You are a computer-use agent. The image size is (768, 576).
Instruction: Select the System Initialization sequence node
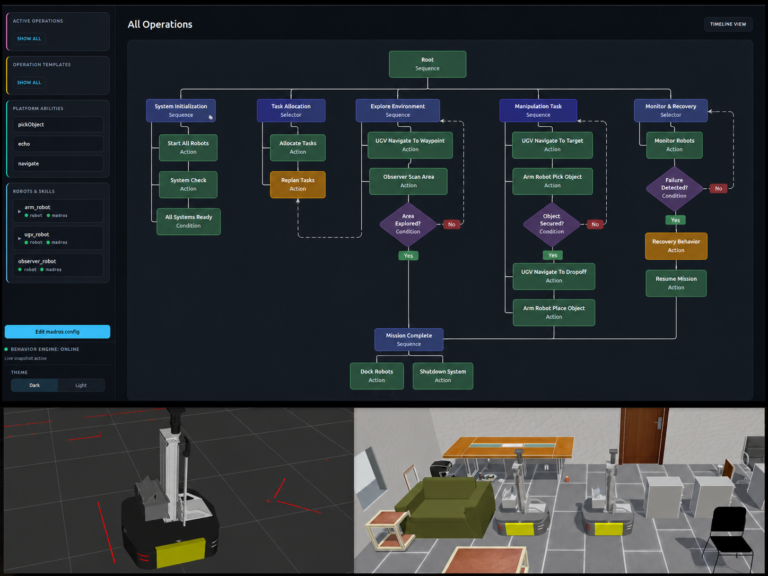[x=181, y=110]
